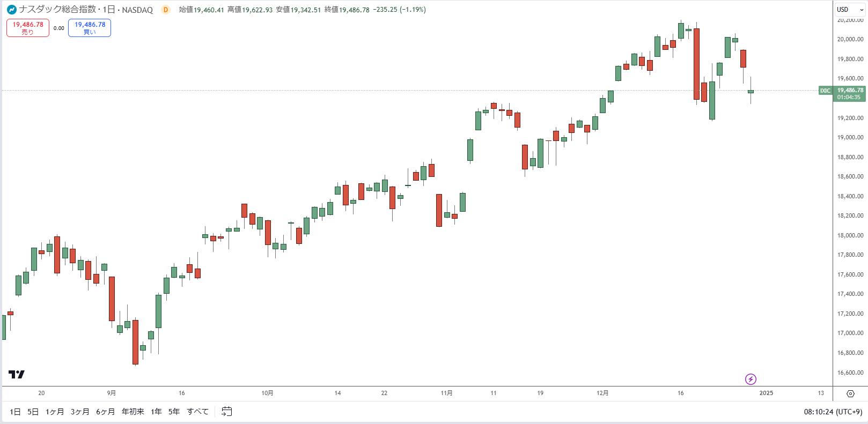Click the orange D delayed-data badge
Screen dimensions: 868x424
click(166, 10)
